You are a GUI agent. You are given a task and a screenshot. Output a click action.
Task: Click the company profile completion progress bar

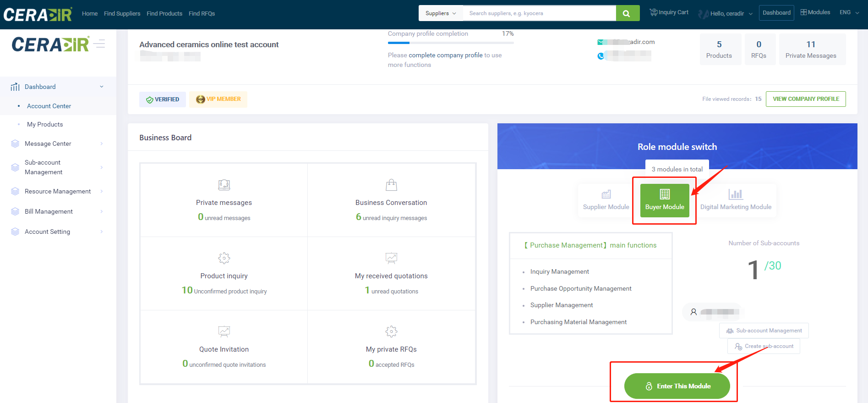(450, 43)
